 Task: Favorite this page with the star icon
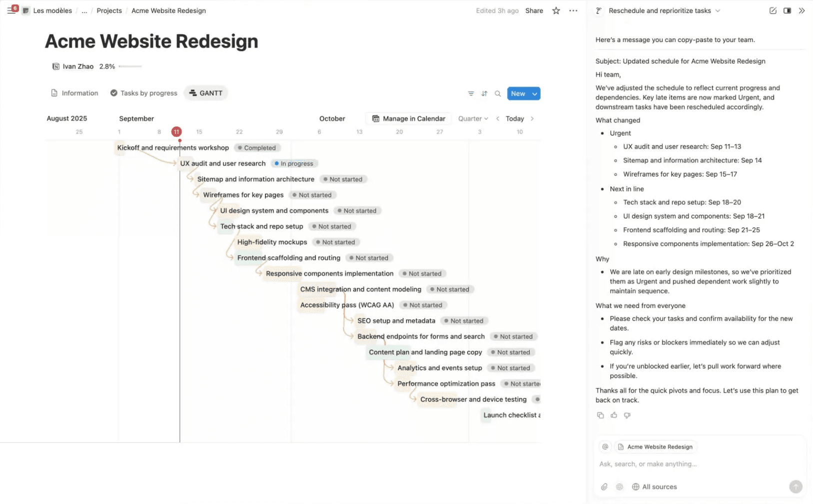coord(556,10)
